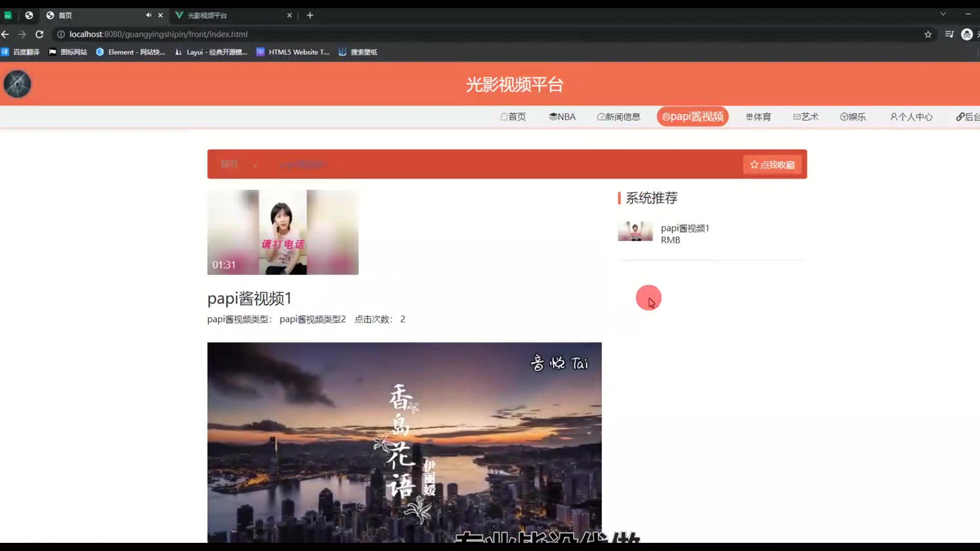This screenshot has width=980, height=551.
Task: Open the new tab plus button
Action: coord(310,15)
